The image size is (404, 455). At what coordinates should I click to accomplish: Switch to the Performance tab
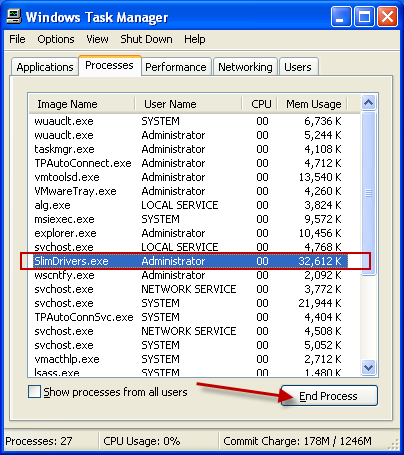point(176,67)
